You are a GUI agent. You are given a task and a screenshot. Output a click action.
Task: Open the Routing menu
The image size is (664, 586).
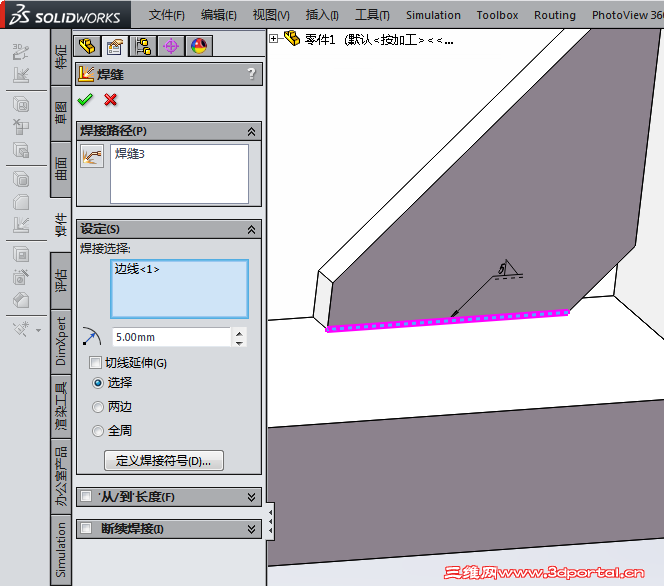555,15
